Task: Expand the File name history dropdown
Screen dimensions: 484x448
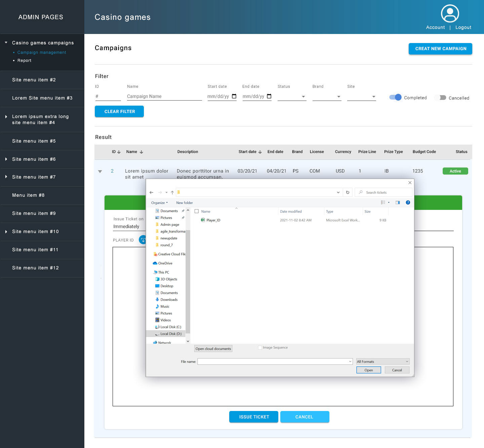Action: [x=350, y=362]
